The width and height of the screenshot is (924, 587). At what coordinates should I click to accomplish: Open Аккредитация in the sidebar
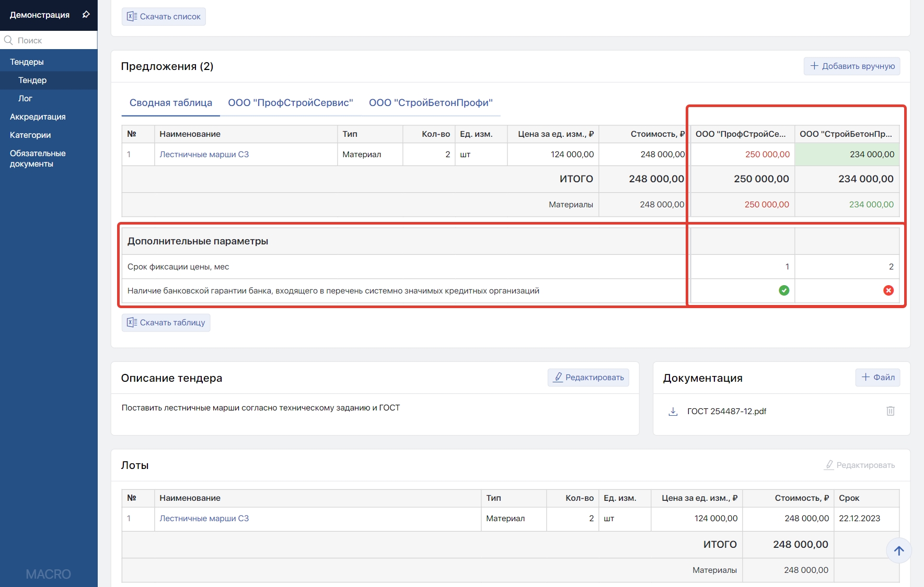pos(38,117)
